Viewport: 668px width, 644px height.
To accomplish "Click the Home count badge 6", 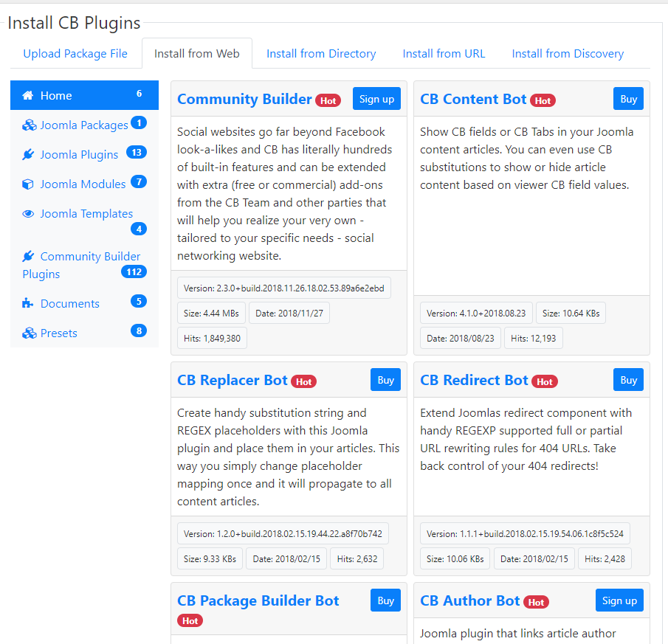I will click(x=139, y=94).
